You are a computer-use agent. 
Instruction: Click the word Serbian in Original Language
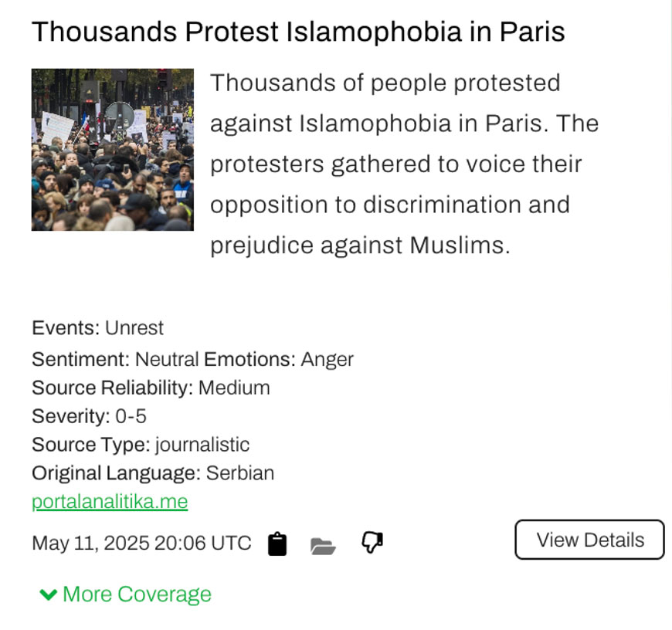239,472
